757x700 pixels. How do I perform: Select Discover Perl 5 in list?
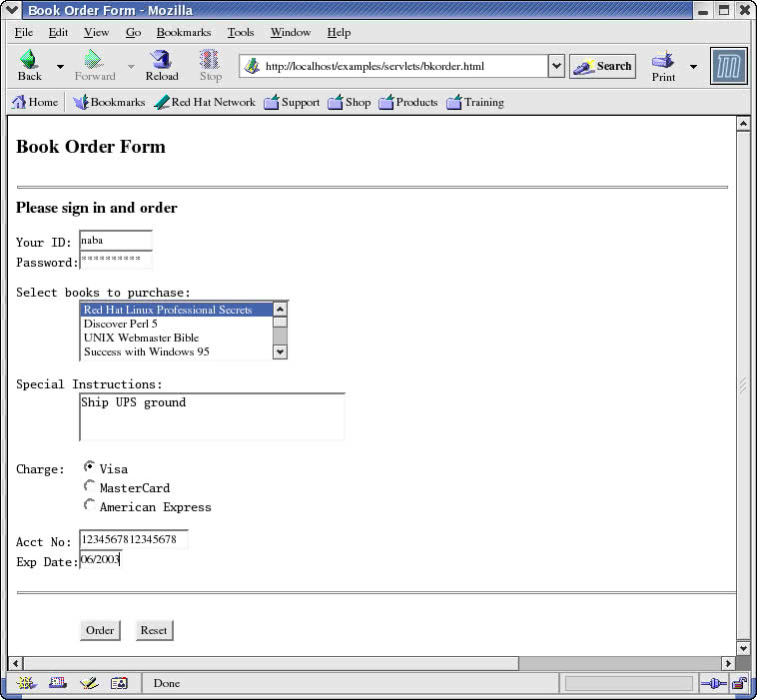tap(176, 324)
